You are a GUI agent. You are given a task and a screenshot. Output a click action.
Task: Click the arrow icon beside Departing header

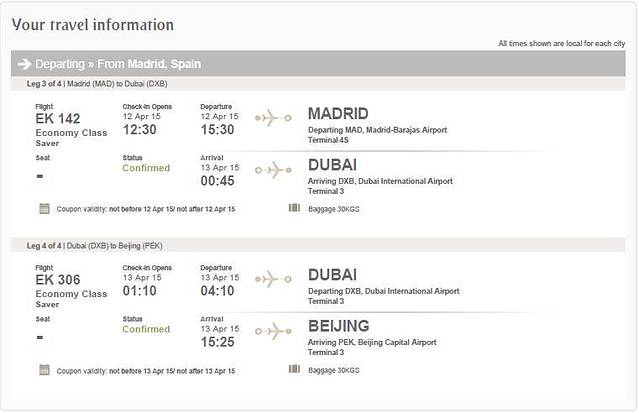pos(24,63)
